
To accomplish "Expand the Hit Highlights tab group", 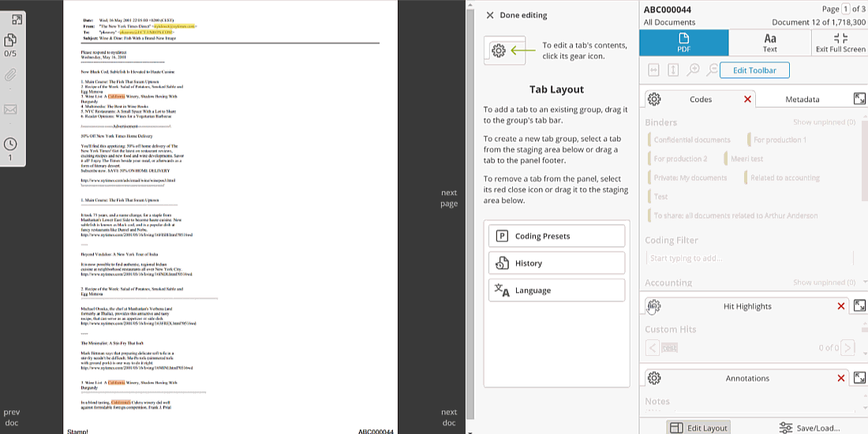I will click(859, 305).
